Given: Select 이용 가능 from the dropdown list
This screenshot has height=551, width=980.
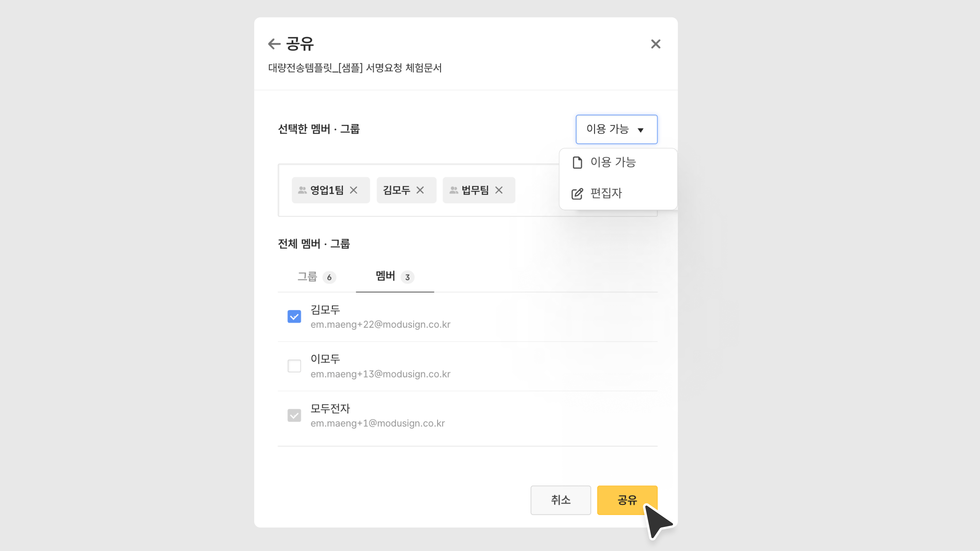Looking at the screenshot, I should pyautogui.click(x=613, y=162).
